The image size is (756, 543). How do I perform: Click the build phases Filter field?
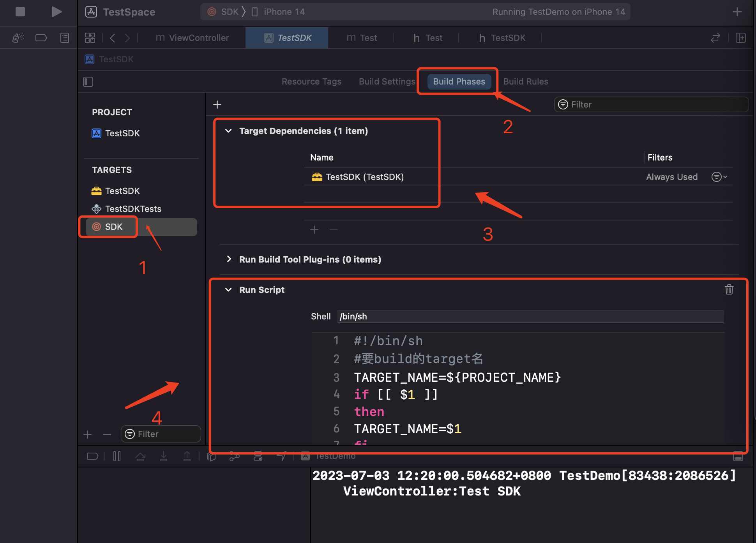click(x=651, y=104)
